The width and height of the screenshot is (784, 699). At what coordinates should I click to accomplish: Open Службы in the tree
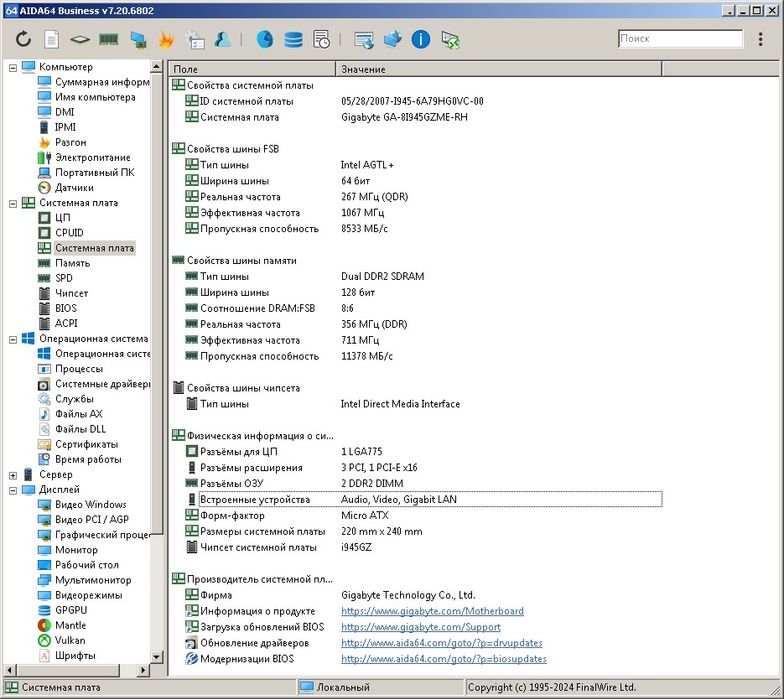tap(74, 398)
